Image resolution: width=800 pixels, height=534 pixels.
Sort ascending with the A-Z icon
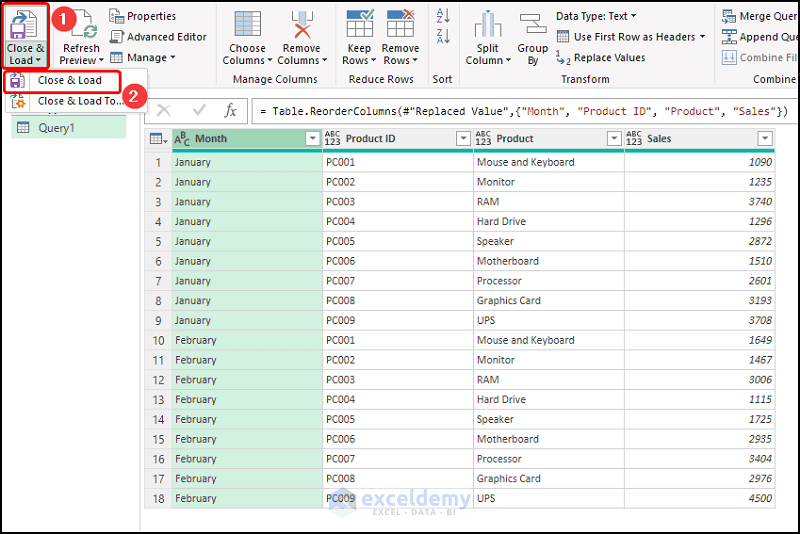[443, 16]
